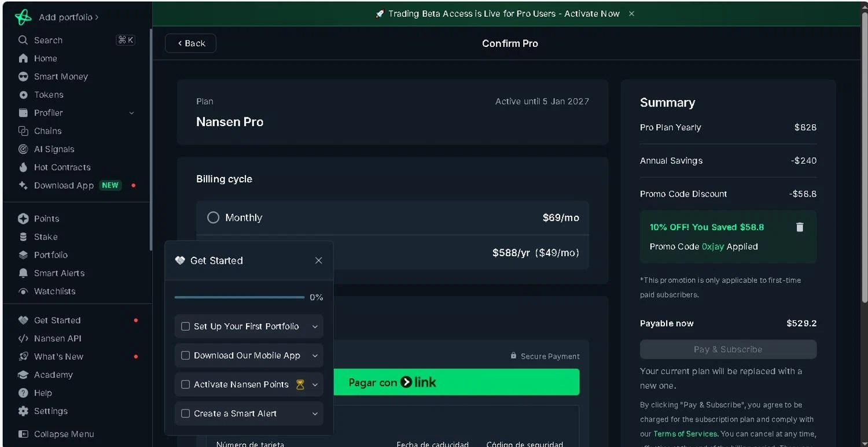Open the Terms of Services link

click(686, 434)
